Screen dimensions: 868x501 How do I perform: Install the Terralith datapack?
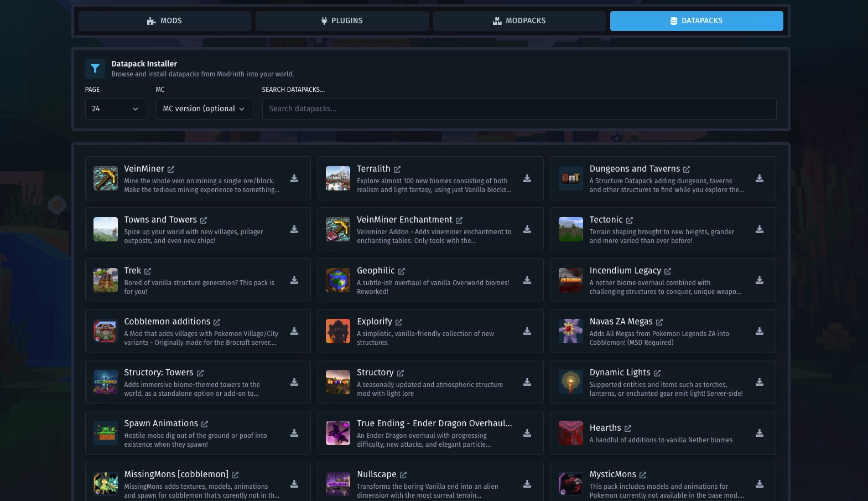click(527, 178)
